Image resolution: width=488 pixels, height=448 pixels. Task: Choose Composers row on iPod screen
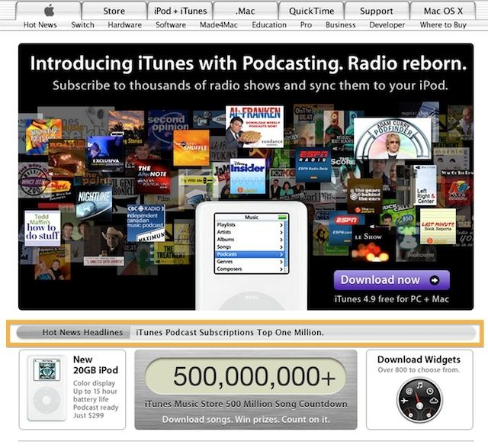pos(249,269)
